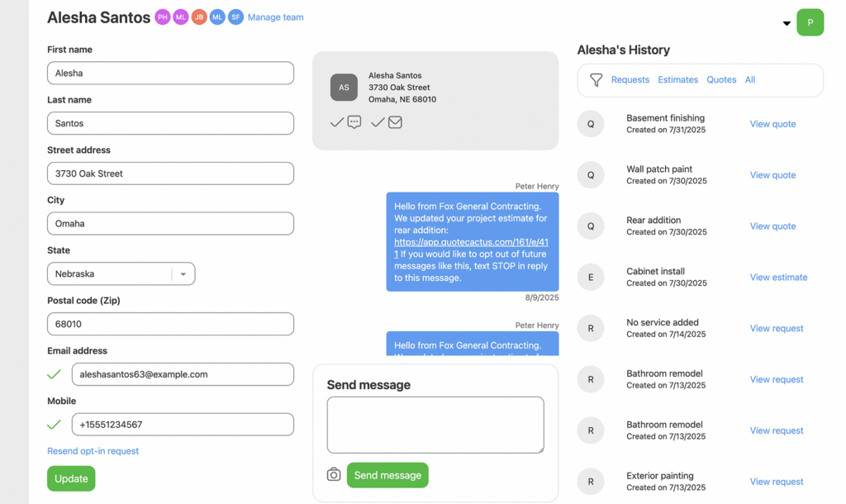846x504 pixels.
Task: Filter history by Estimates
Action: tap(677, 80)
